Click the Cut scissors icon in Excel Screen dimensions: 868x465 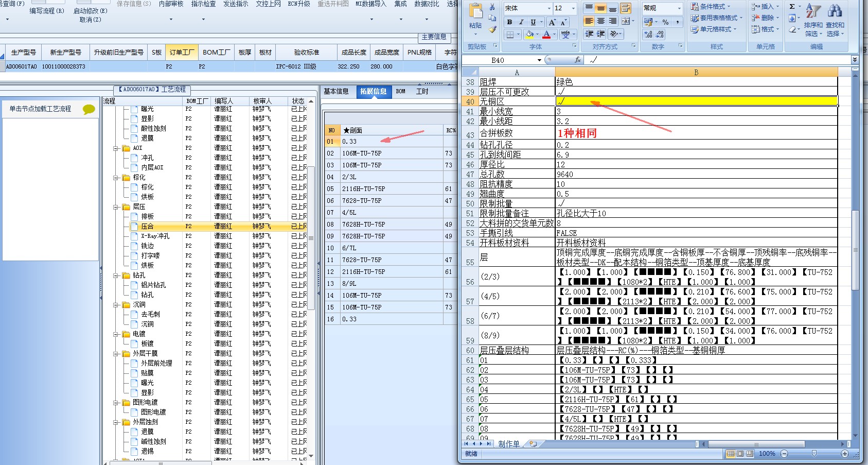(492, 7)
